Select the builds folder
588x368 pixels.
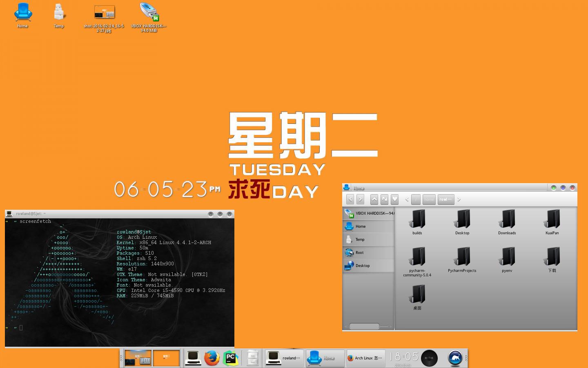pyautogui.click(x=417, y=222)
